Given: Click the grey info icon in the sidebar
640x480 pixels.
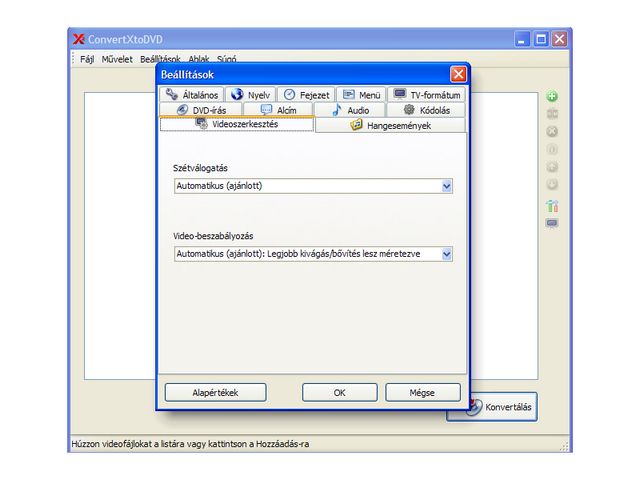Looking at the screenshot, I should (552, 149).
